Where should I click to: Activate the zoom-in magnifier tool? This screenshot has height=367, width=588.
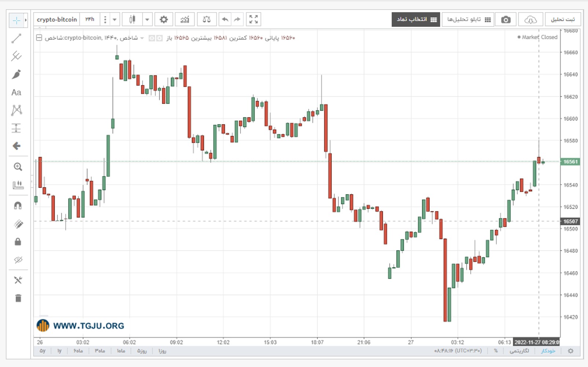(18, 167)
